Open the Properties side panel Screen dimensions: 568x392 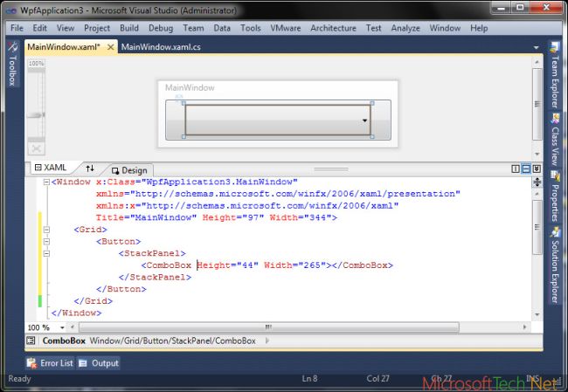tap(555, 196)
